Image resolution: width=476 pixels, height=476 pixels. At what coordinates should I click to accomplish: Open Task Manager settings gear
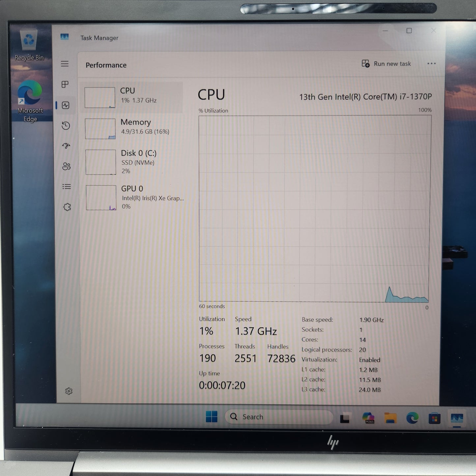pyautogui.click(x=69, y=391)
